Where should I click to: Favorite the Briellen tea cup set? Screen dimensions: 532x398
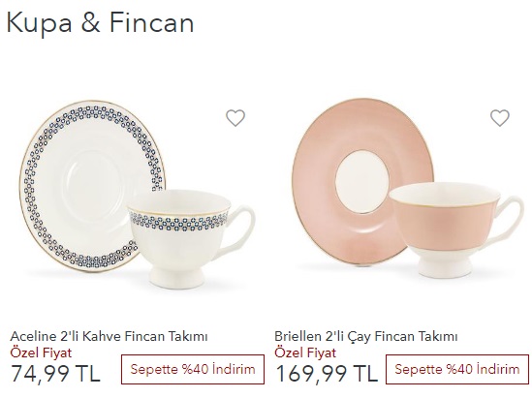[x=500, y=118]
